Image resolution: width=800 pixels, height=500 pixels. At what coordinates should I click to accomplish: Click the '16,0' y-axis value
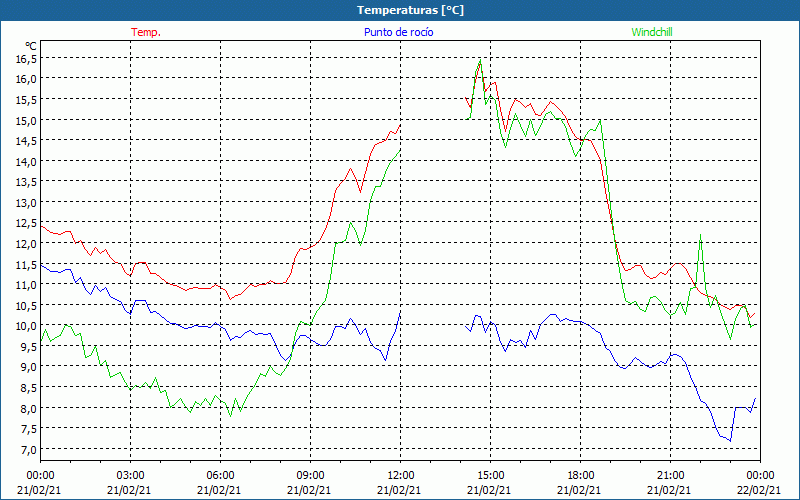(26, 79)
